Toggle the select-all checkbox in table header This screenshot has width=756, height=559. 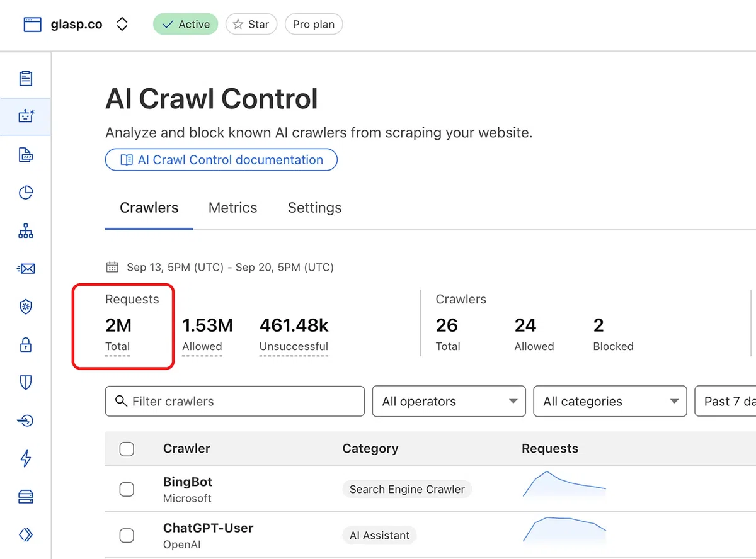tap(127, 449)
